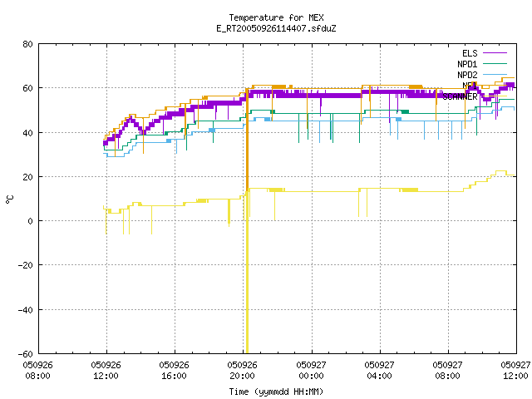Click the chart title 'Temperature for MEX'
This screenshot has height=399, width=532.
pos(276,17)
